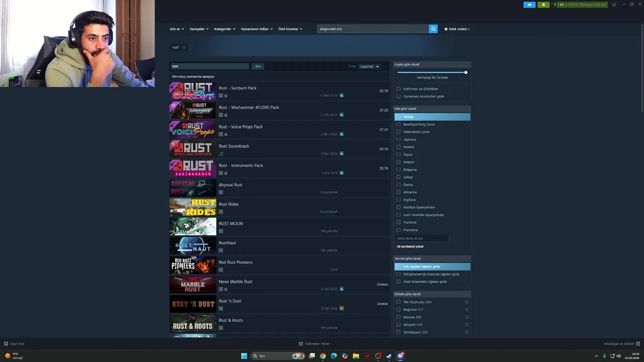This screenshot has height=362, width=644.
Task: Open the Özel Kısımlar menu
Action: point(290,29)
